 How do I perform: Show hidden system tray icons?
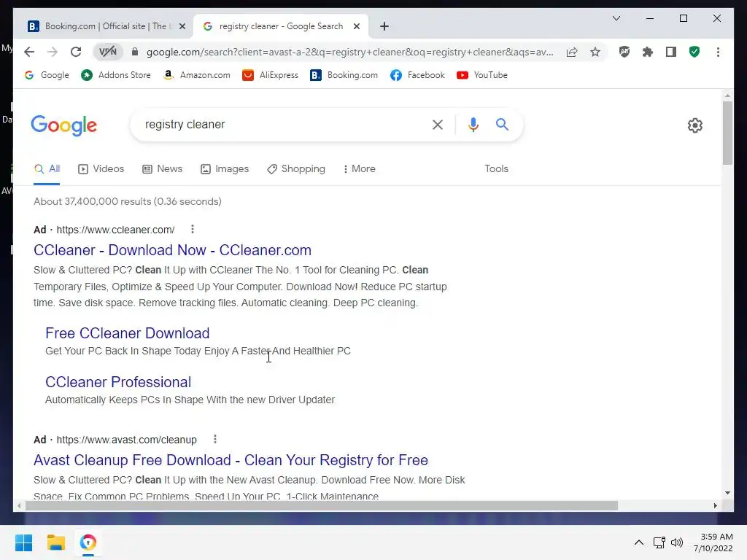[x=639, y=542]
